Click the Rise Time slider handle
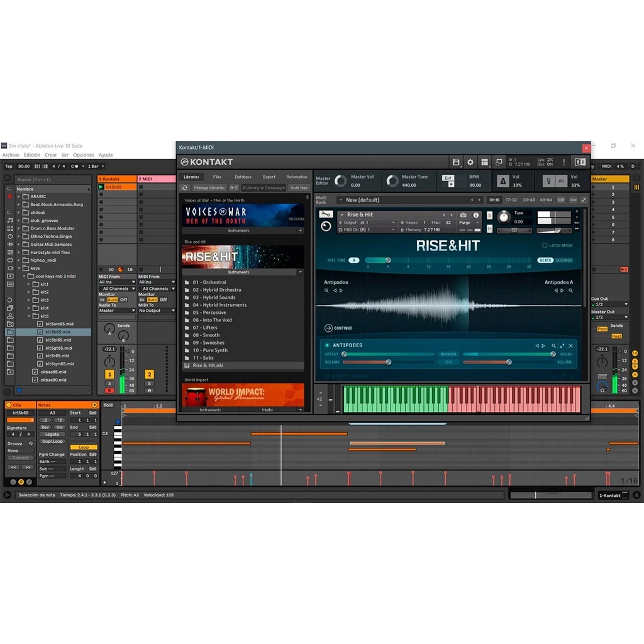 [388, 260]
